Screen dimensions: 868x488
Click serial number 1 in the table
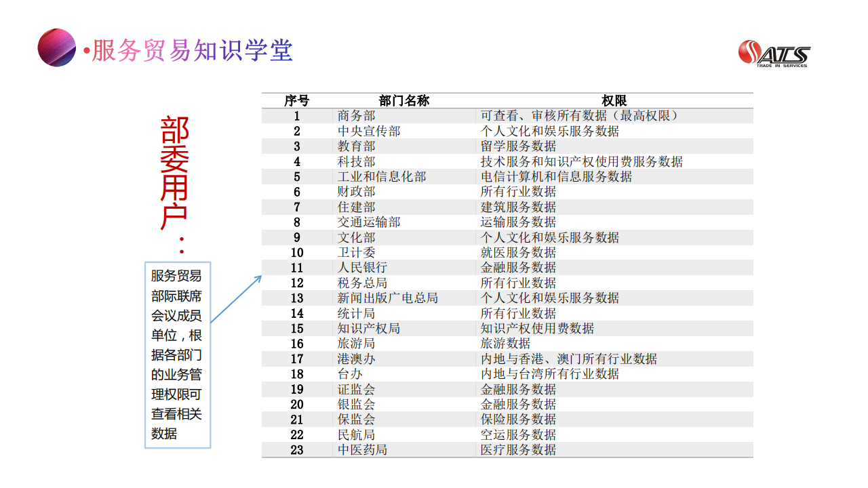tap(297, 116)
